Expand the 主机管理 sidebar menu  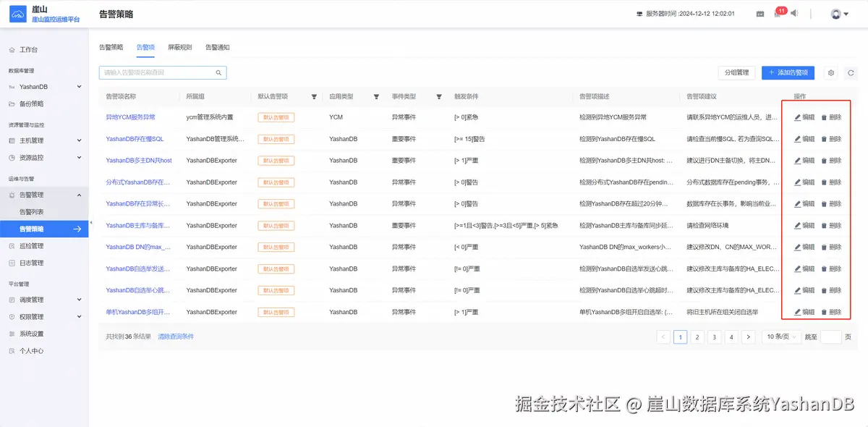(44, 140)
